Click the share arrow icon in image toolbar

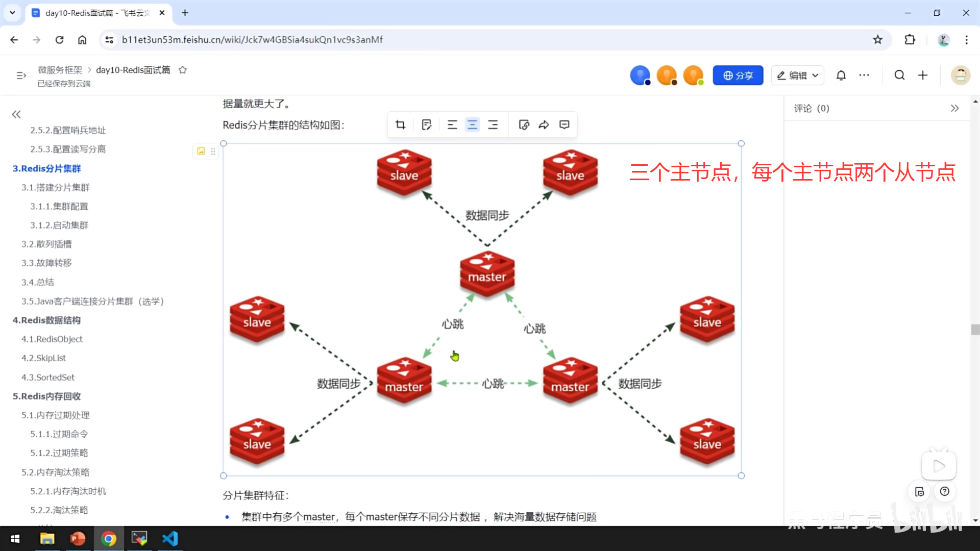[544, 125]
